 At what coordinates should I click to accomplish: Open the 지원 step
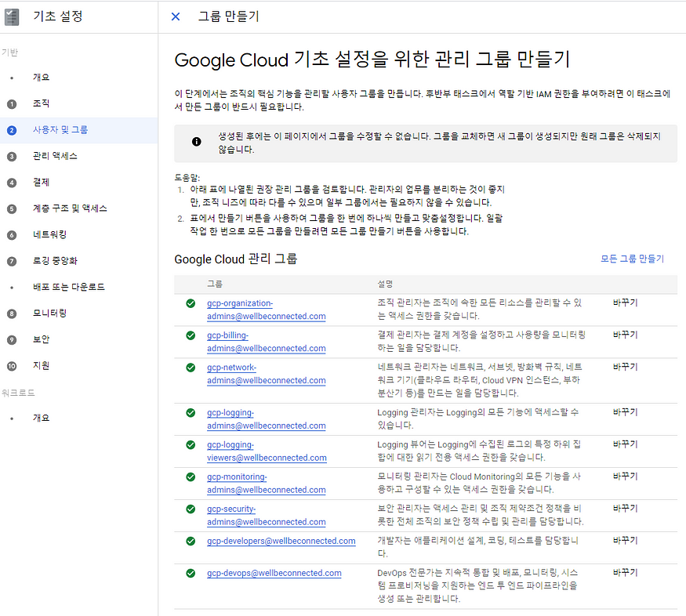41,366
